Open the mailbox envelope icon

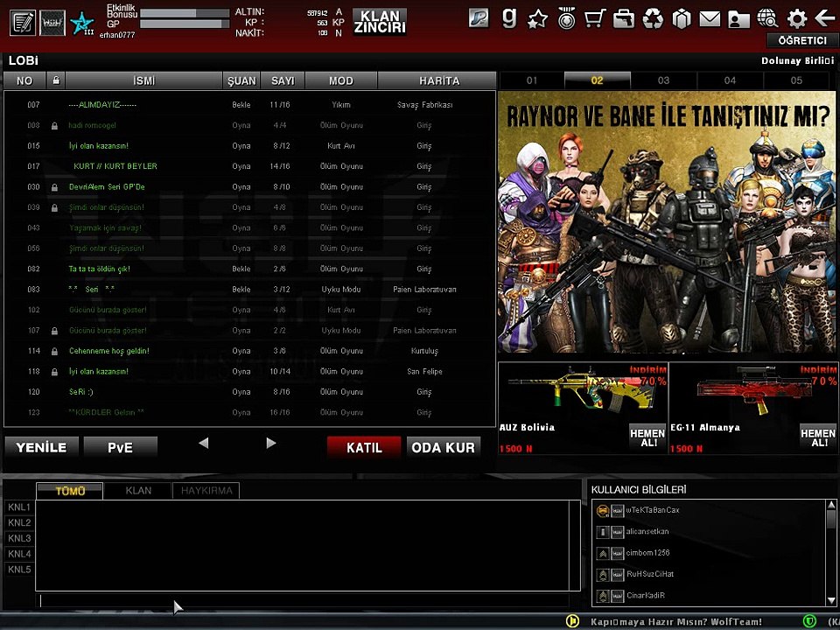(710, 19)
